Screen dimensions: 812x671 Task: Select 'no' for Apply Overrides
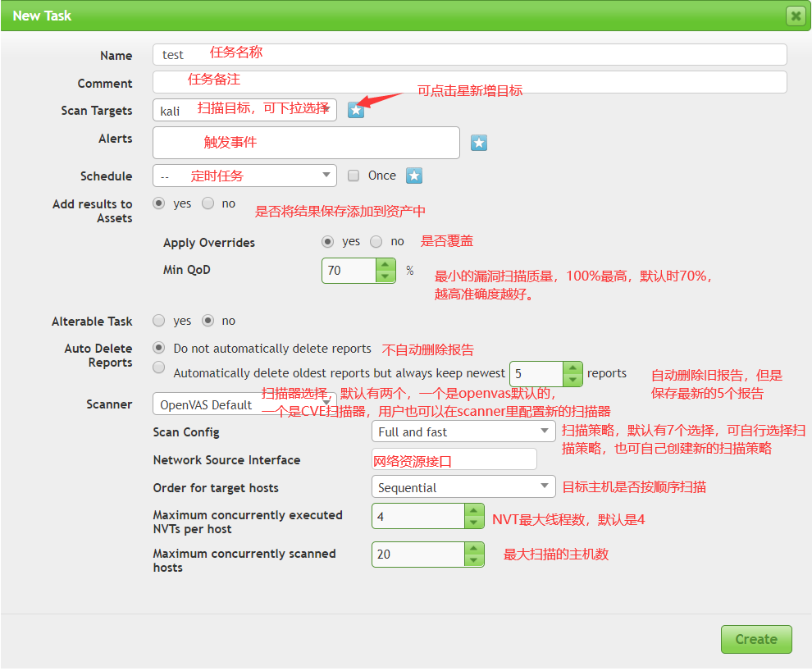point(376,242)
